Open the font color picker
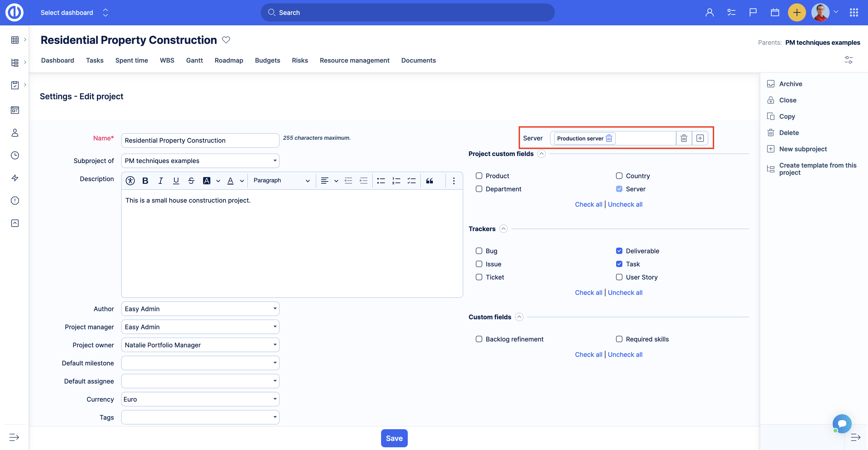The image size is (868, 450). (230, 180)
